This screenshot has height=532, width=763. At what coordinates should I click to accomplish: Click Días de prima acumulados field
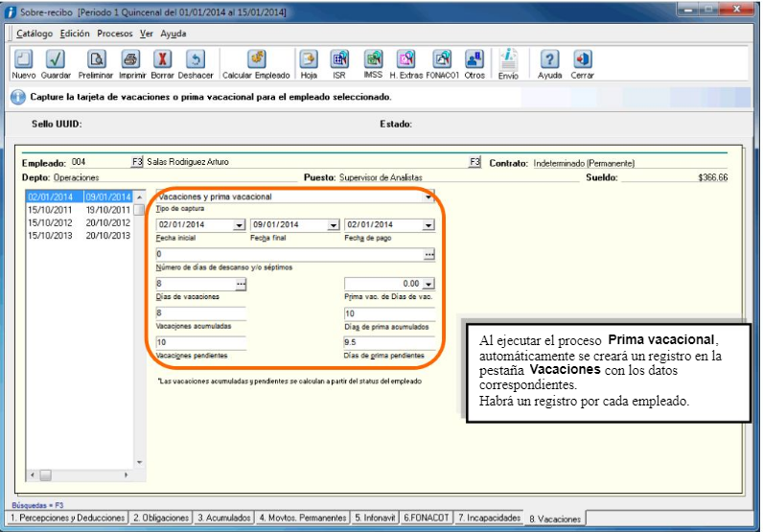point(389,313)
